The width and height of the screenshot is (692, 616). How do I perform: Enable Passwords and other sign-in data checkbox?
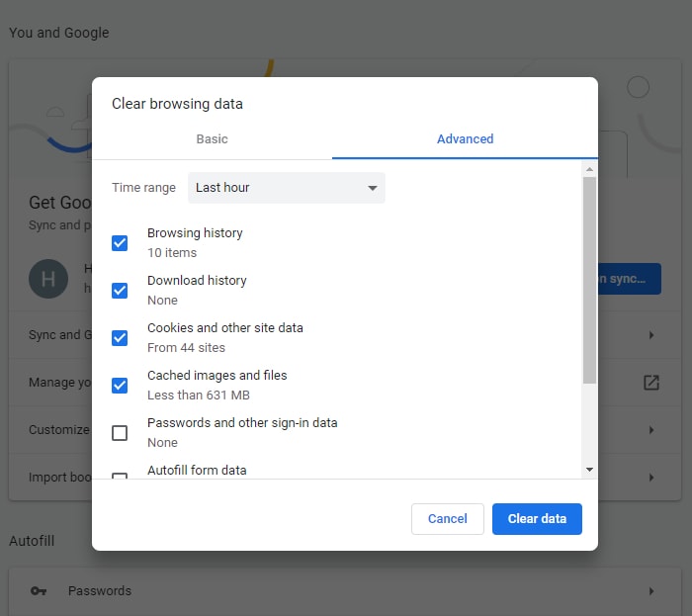120,433
